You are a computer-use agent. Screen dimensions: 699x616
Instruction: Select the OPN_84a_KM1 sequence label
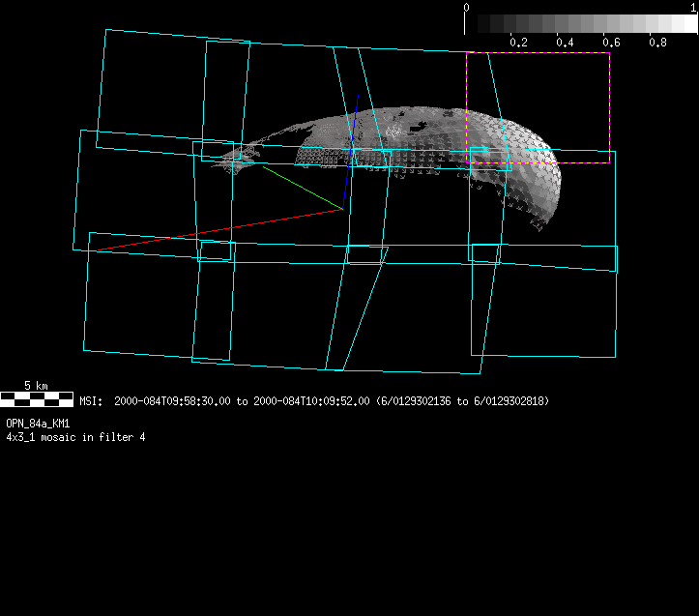coord(39,424)
